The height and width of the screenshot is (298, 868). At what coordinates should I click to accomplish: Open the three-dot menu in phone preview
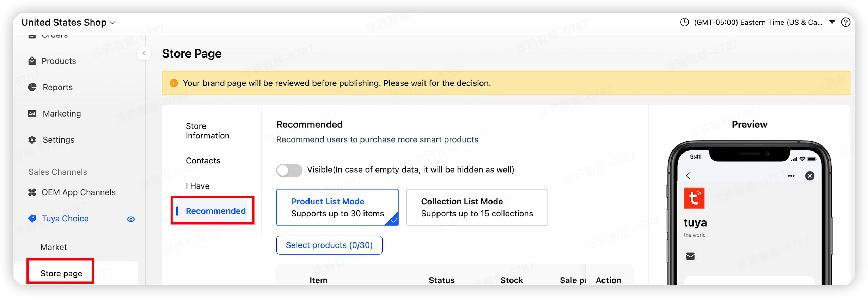791,176
